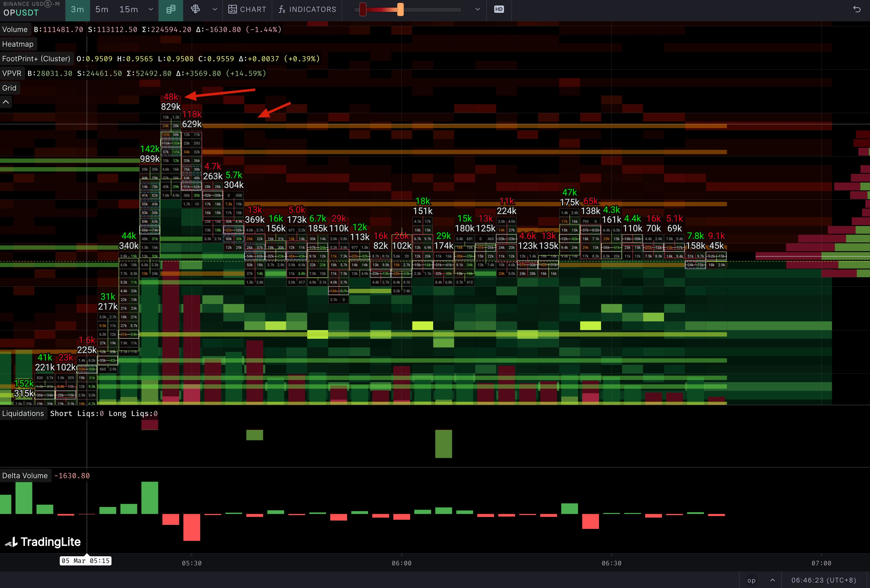Click the 06:46:23 (UTC+8) clock
This screenshot has width=870, height=588.
tap(823, 580)
